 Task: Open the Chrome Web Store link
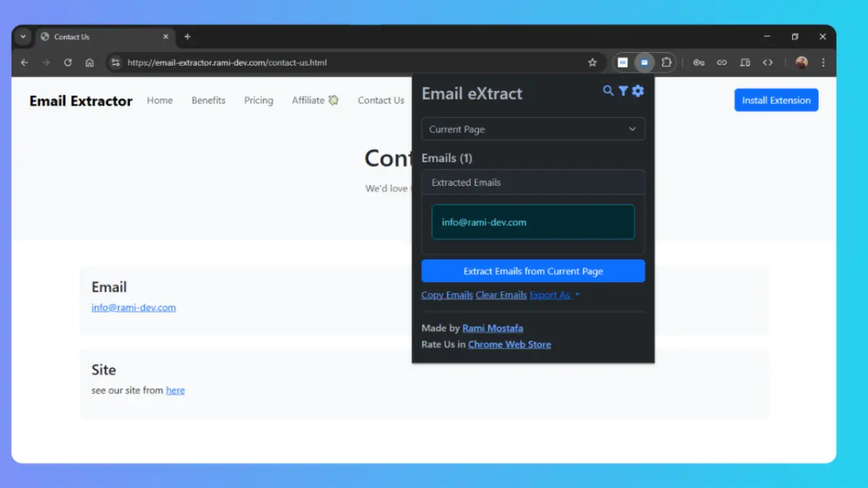click(x=509, y=344)
